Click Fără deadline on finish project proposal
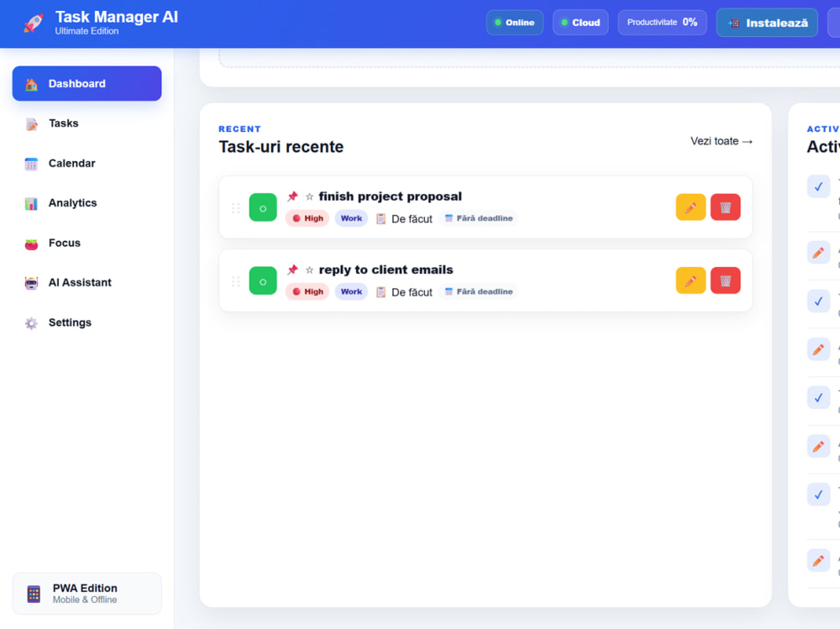 tap(479, 218)
